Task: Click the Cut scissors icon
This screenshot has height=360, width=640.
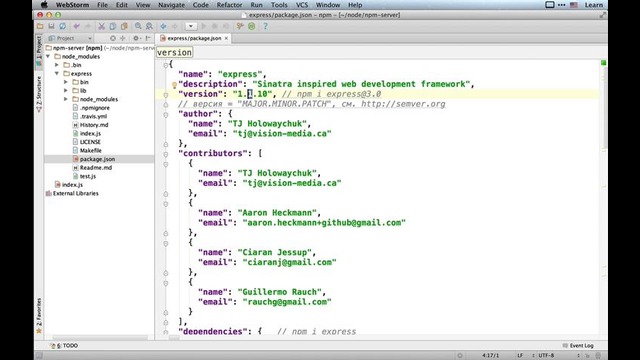Action: click(101, 26)
